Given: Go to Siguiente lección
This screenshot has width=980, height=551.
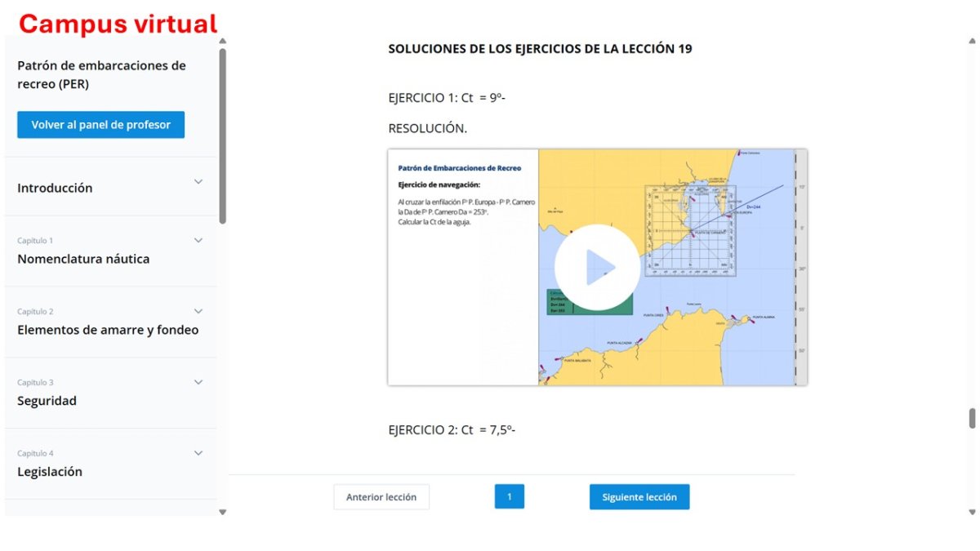Looking at the screenshot, I should point(639,496).
